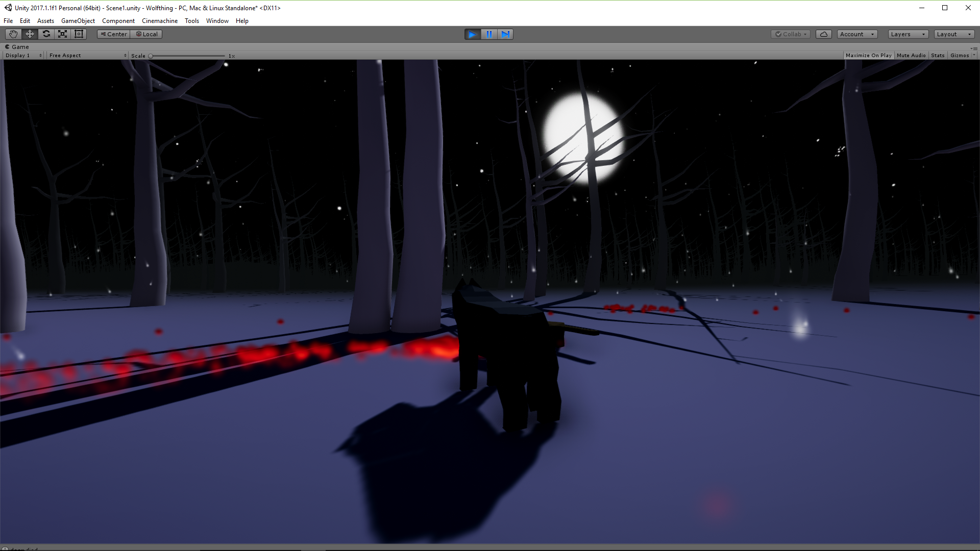The height and width of the screenshot is (551, 980).
Task: Toggle the Stats overlay
Action: (937, 56)
